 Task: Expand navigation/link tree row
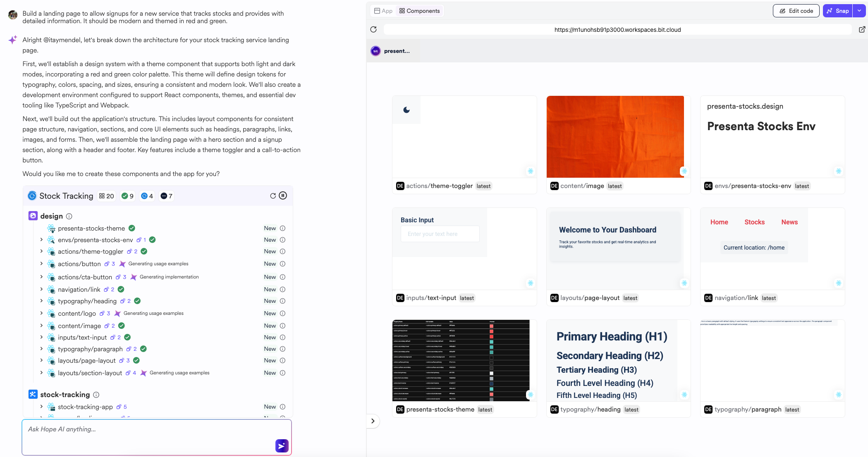41,289
